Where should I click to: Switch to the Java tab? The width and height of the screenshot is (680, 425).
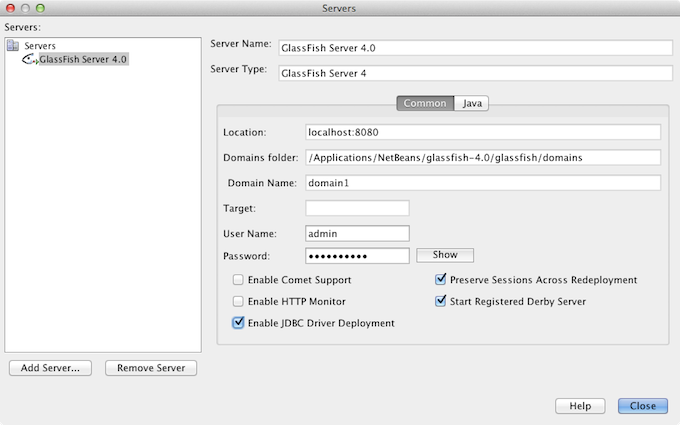click(471, 103)
